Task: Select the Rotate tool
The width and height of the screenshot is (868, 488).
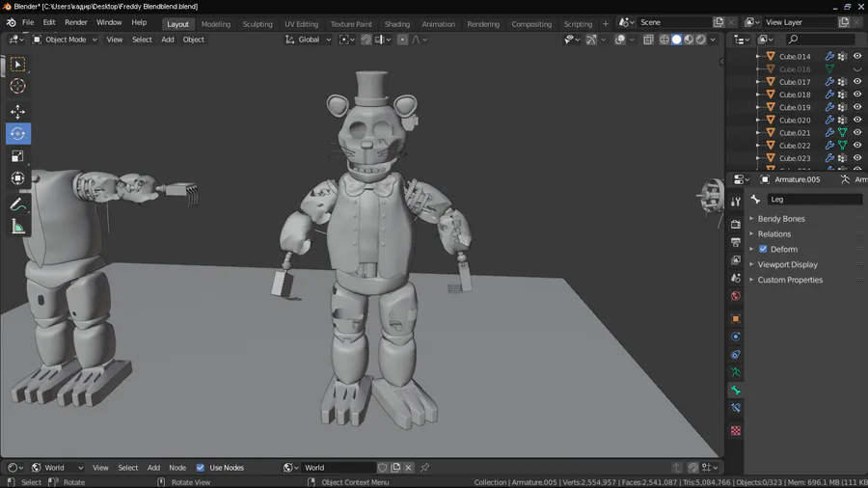Action: pos(17,134)
